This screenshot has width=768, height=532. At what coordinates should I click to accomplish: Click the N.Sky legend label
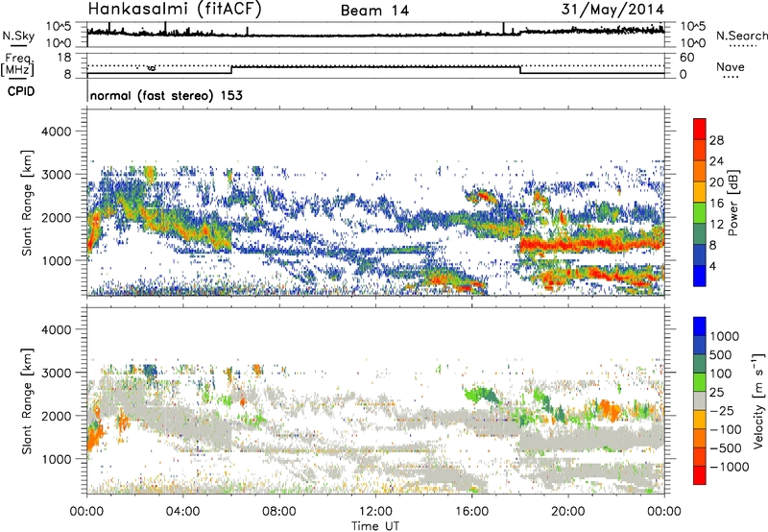[x=18, y=36]
